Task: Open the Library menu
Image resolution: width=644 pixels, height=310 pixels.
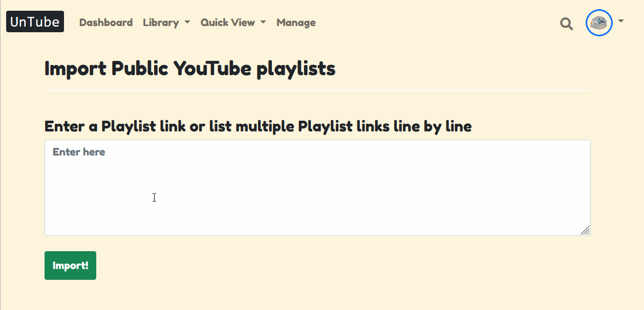Action: click(x=161, y=23)
